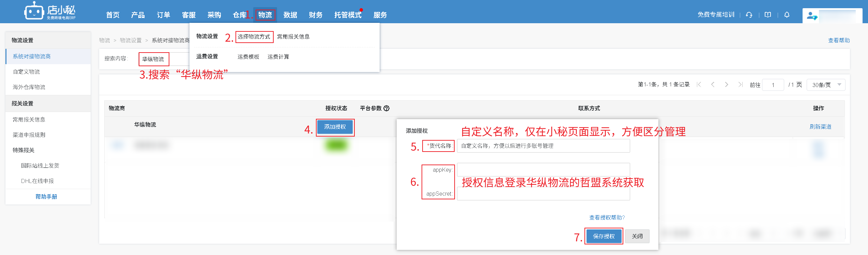868x255 pixels.
Task: Click the notification bell icon
Action: 787,15
